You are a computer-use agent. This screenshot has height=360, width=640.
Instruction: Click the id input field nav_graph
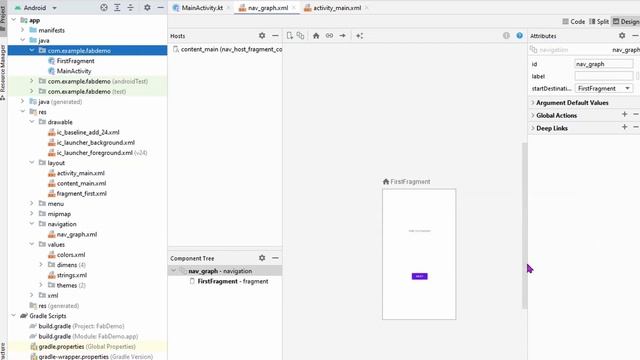click(x=604, y=64)
